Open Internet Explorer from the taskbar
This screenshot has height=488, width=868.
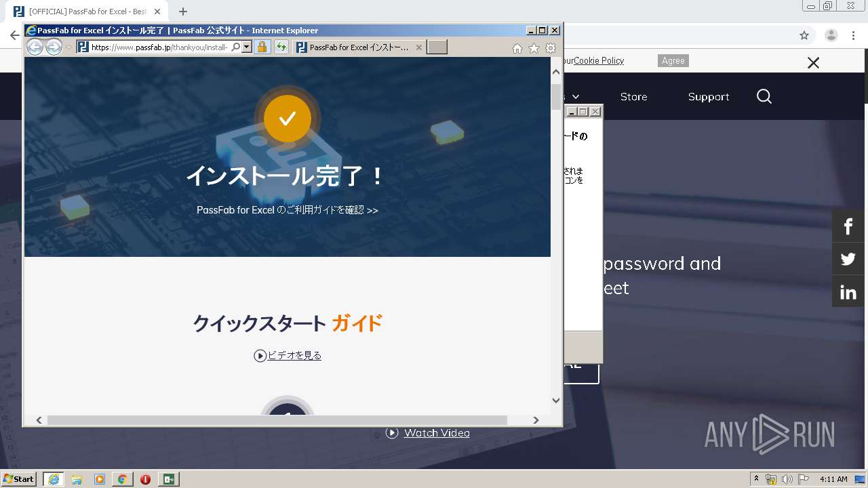53,479
